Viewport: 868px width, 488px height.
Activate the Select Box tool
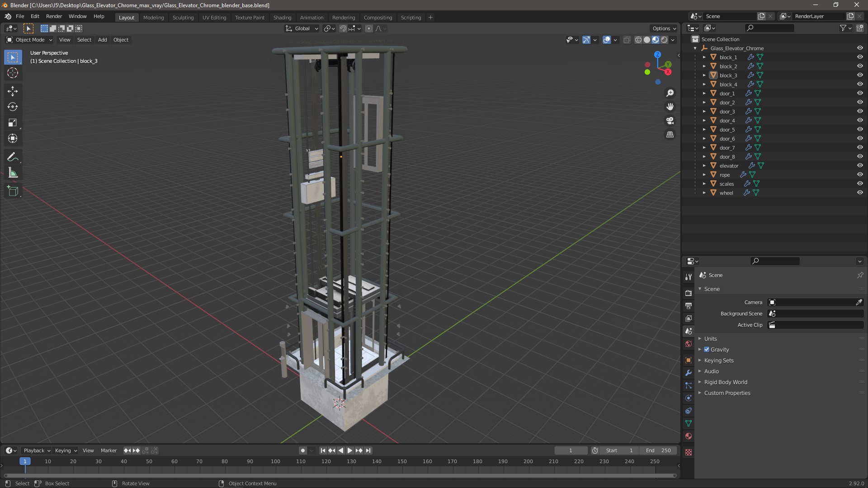pyautogui.click(x=13, y=57)
